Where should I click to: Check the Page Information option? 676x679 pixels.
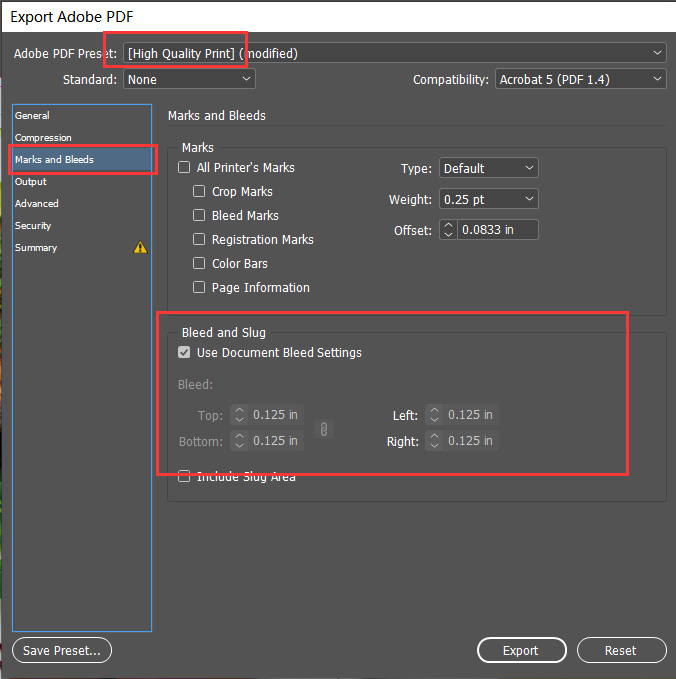point(199,287)
